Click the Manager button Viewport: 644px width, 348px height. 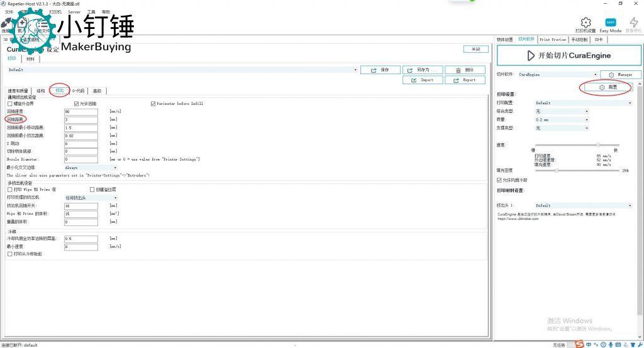620,75
